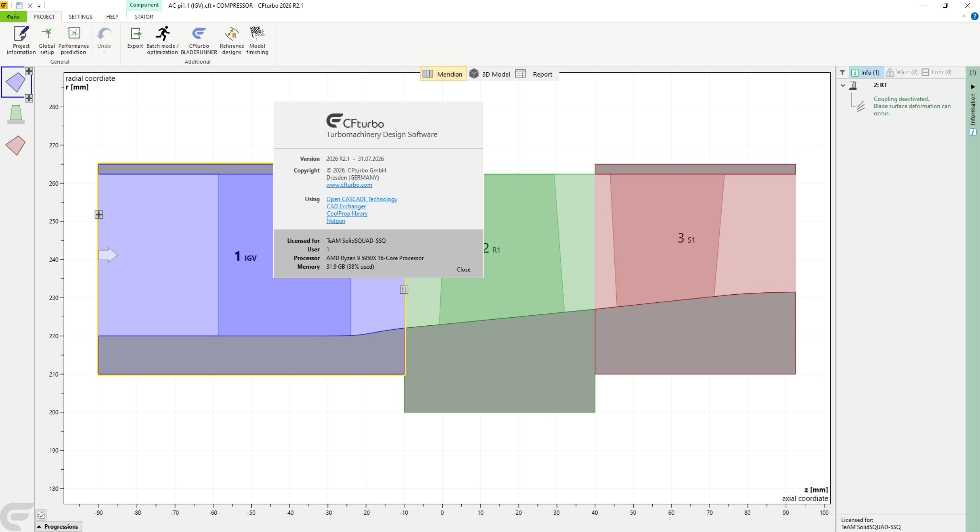Switch to 3D Model view
980x532 pixels.
click(490, 74)
